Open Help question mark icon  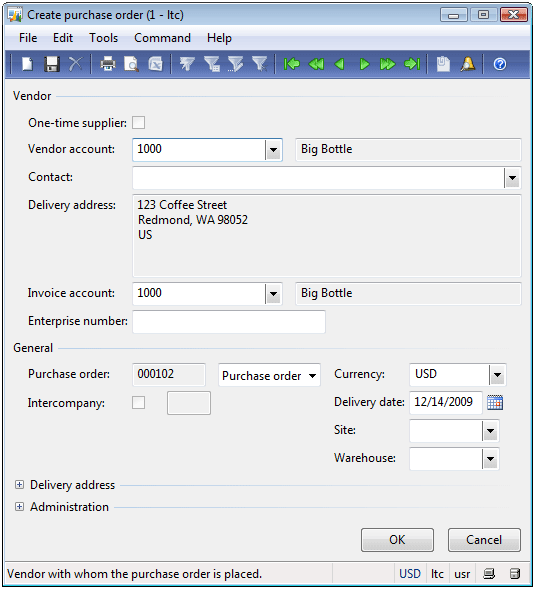500,64
